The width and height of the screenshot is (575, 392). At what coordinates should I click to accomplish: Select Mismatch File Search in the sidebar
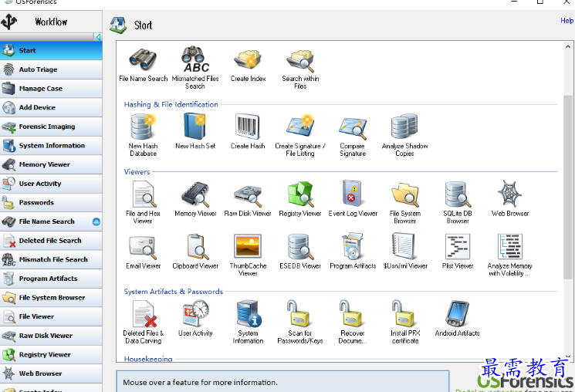pyautogui.click(x=51, y=259)
